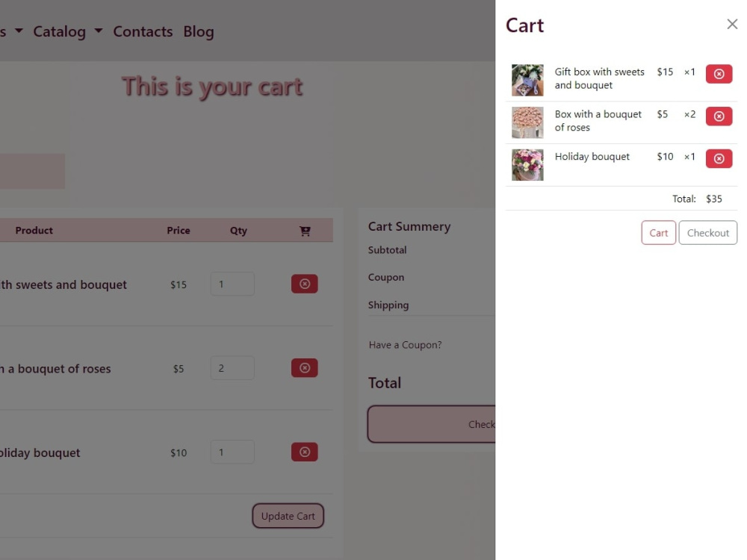Click the Cart Summery heading
This screenshot has width=747, height=560.
coord(409,227)
